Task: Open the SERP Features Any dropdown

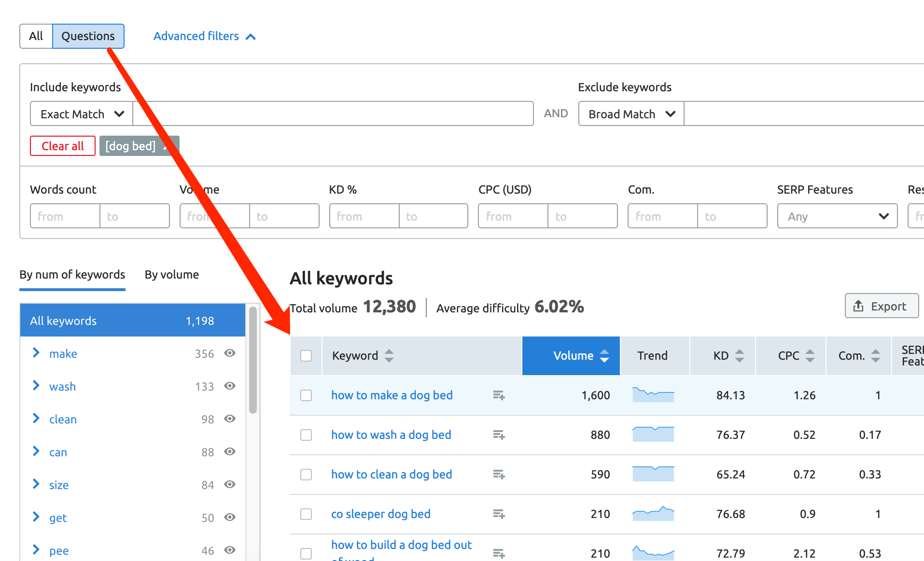Action: 838,216
